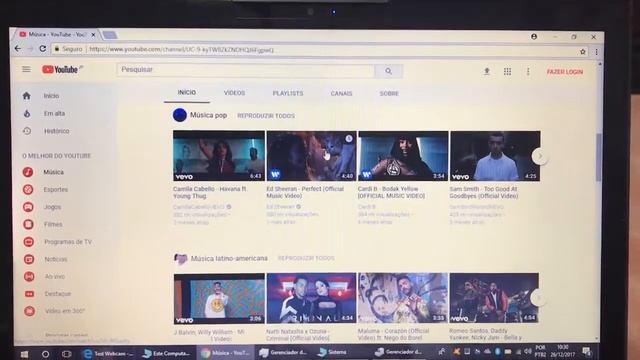This screenshot has width=640, height=360.
Task: Click the Jogos sidebar icon
Action: click(28, 207)
